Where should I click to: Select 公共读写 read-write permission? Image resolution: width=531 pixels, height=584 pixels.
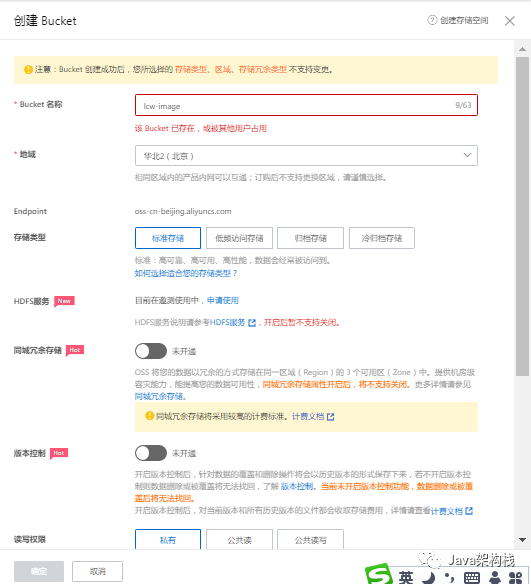click(311, 539)
